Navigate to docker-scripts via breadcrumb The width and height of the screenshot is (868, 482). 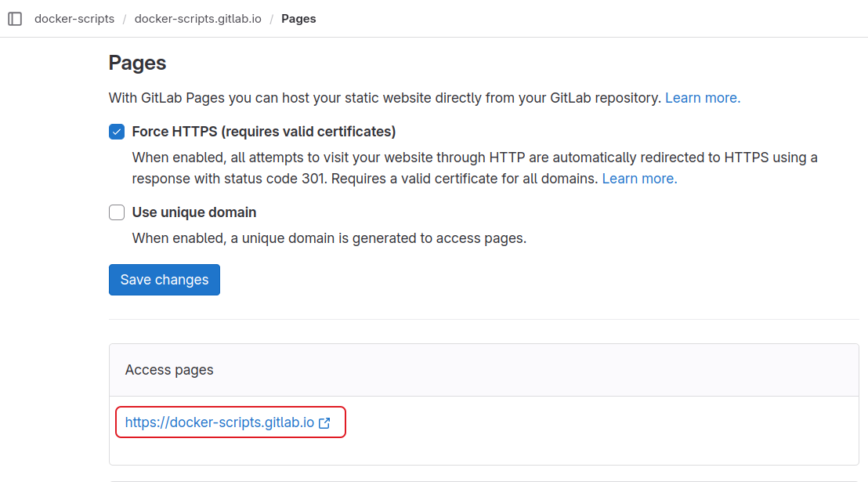74,18
